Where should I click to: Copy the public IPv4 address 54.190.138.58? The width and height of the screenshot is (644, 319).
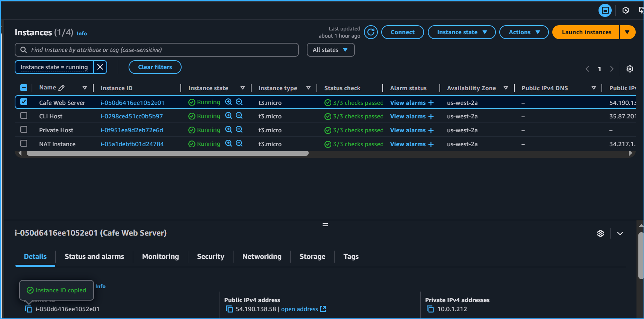[229, 309]
